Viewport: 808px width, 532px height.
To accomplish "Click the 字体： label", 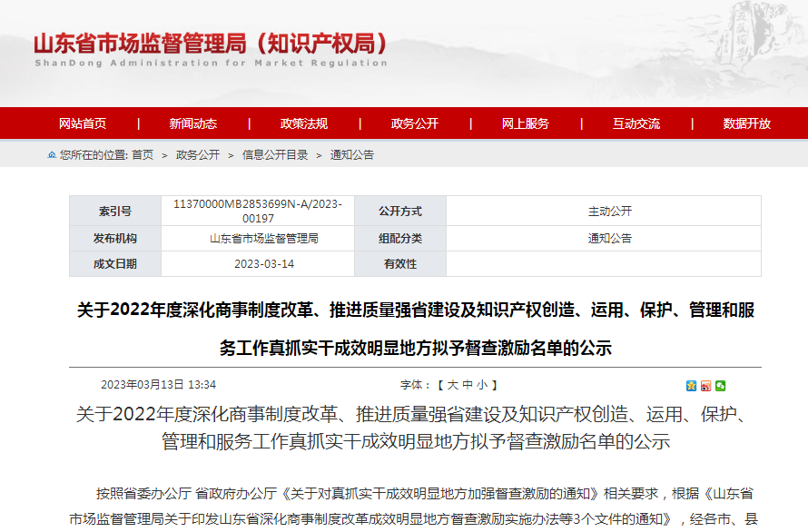I will point(415,385).
